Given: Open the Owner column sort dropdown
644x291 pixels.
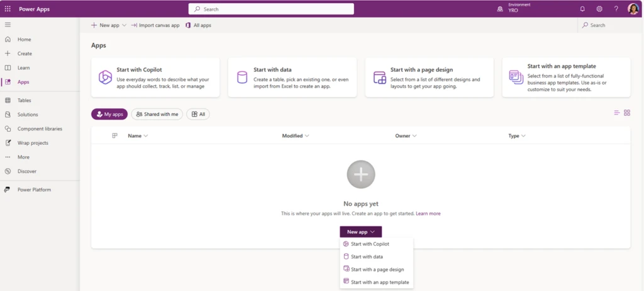Looking at the screenshot, I should point(414,136).
